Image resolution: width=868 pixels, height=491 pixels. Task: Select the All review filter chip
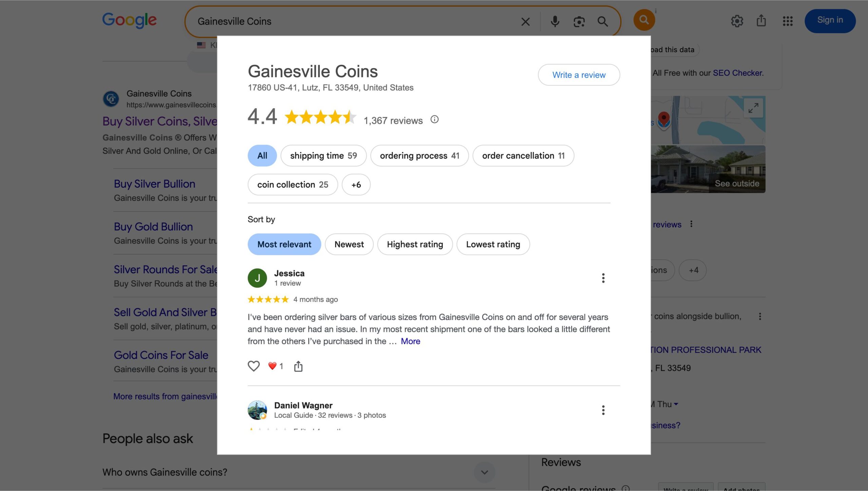click(x=262, y=156)
